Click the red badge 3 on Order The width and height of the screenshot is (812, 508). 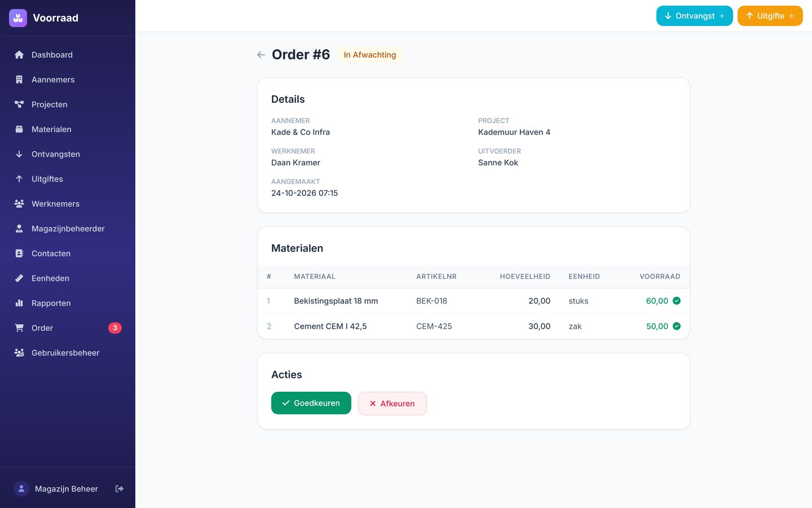(115, 328)
